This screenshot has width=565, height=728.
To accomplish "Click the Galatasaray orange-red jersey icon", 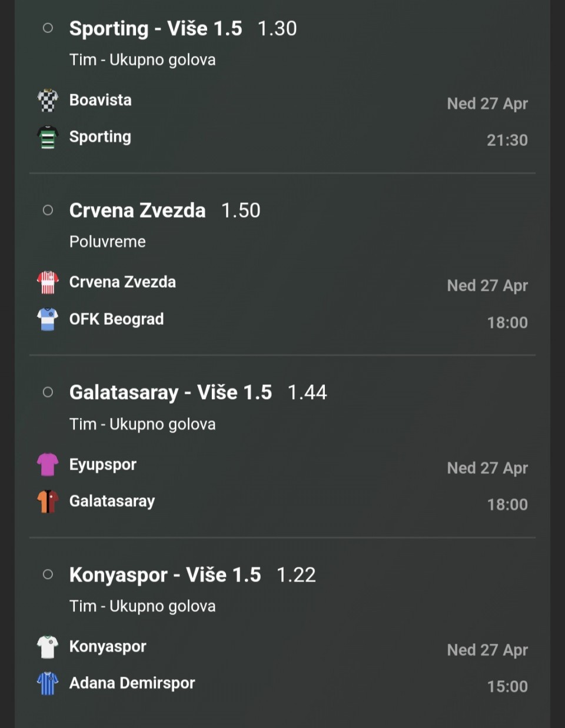I will pos(48,501).
